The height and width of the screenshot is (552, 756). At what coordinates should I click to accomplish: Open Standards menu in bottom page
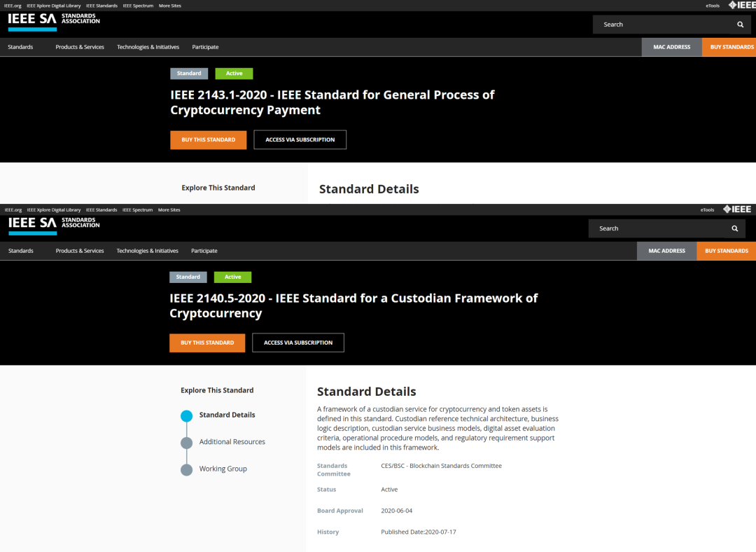21,251
